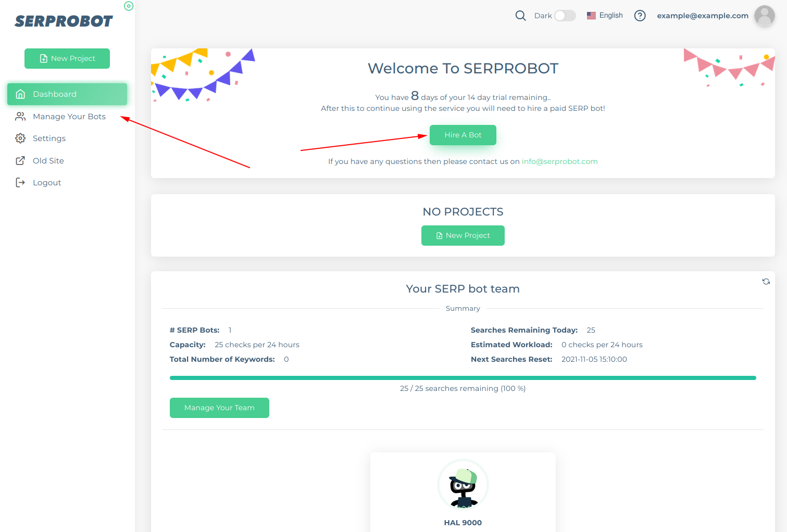Click the '8' days remaining number

(x=415, y=96)
